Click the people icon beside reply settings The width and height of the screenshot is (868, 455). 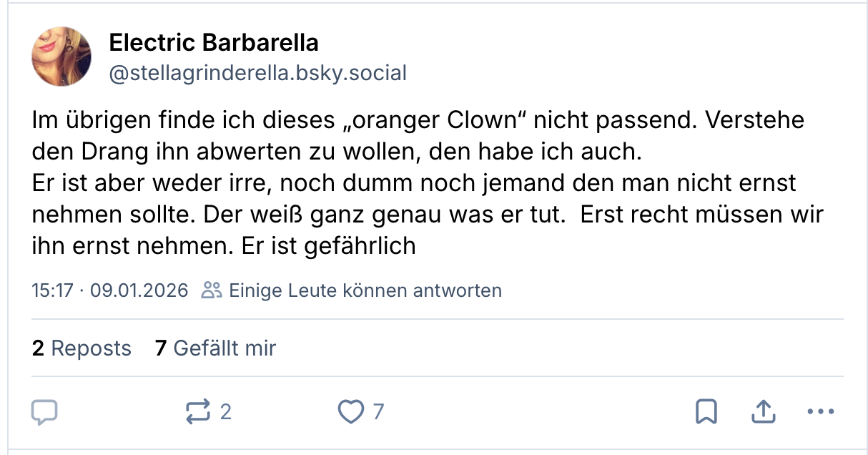(212, 290)
